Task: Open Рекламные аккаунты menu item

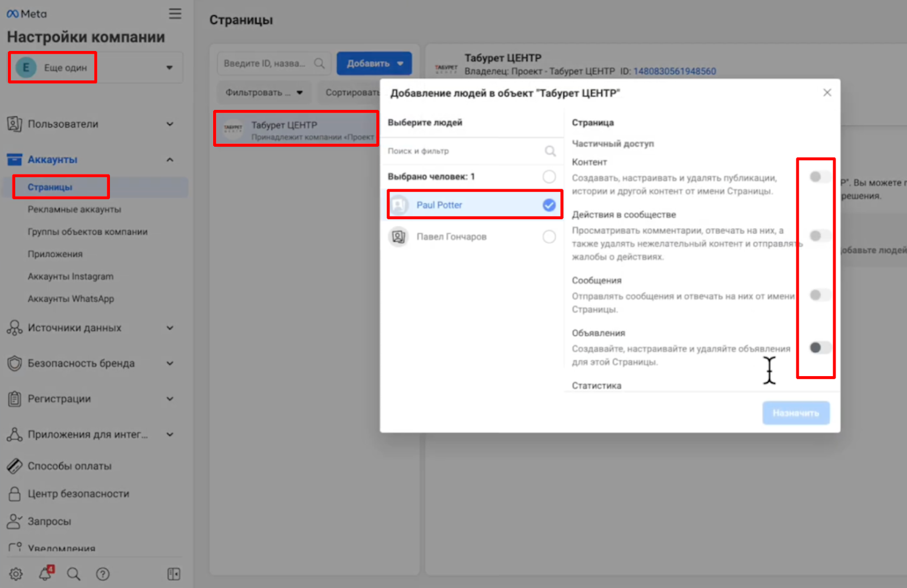Action: click(74, 209)
